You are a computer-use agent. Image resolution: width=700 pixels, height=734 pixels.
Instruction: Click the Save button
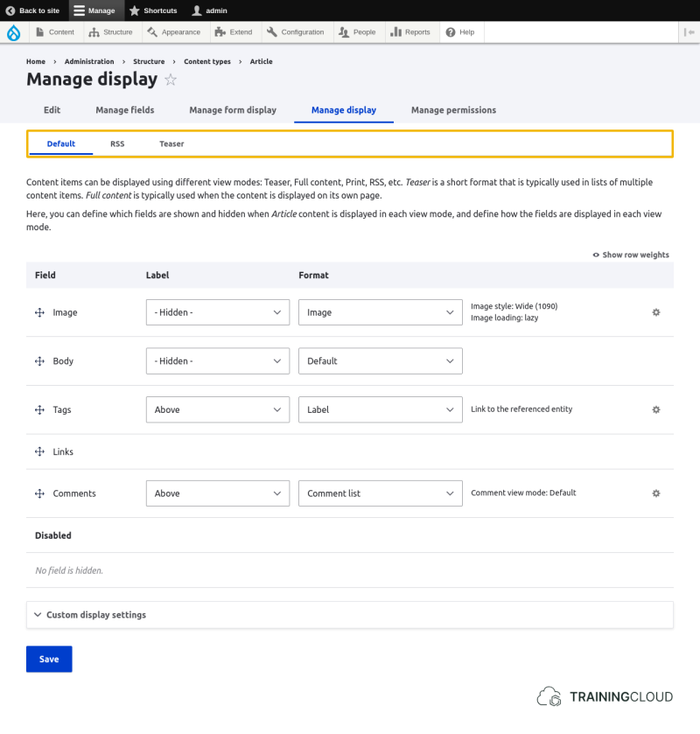(x=49, y=660)
